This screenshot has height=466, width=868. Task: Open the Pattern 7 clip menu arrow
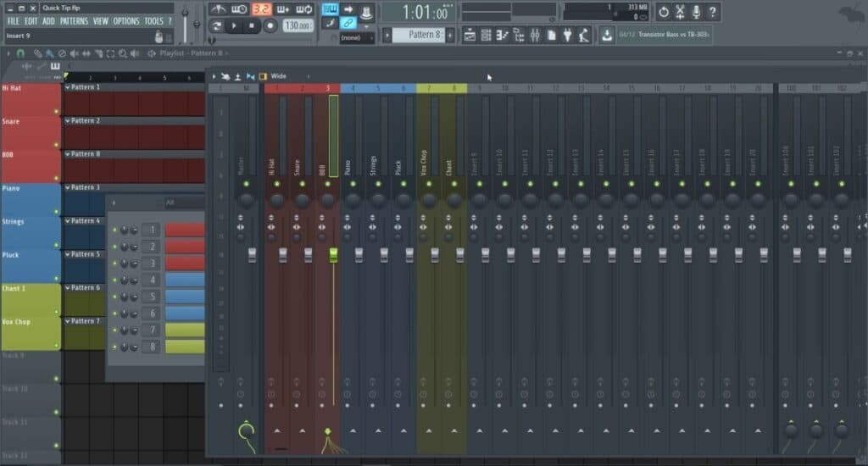tap(68, 321)
